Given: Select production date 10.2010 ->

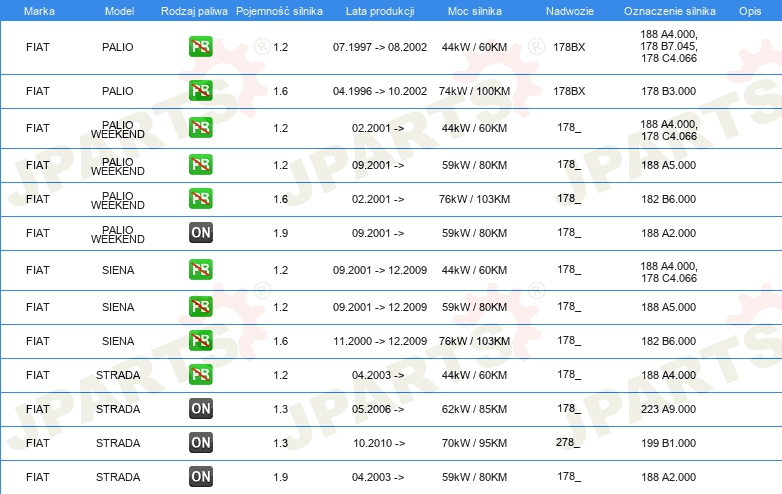Looking at the screenshot, I should point(379,443).
